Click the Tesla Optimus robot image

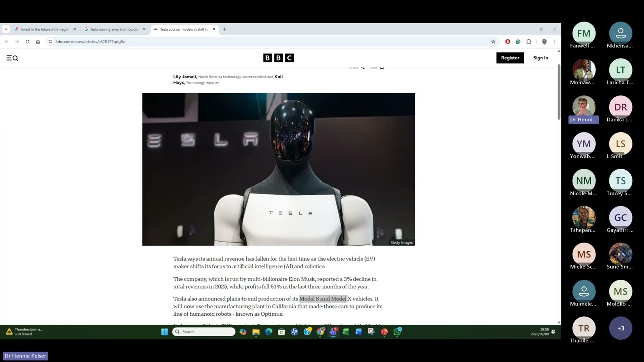[x=279, y=169]
